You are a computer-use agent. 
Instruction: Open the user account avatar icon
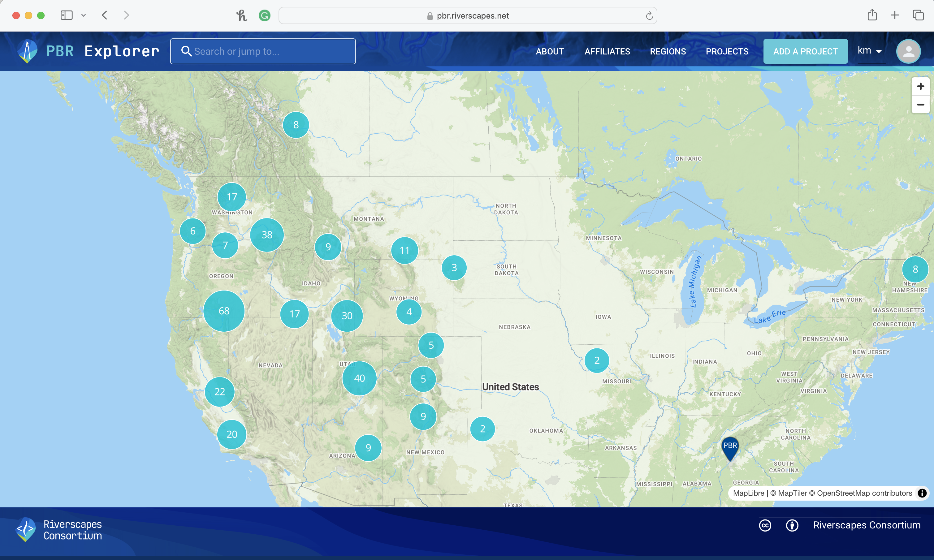point(908,51)
